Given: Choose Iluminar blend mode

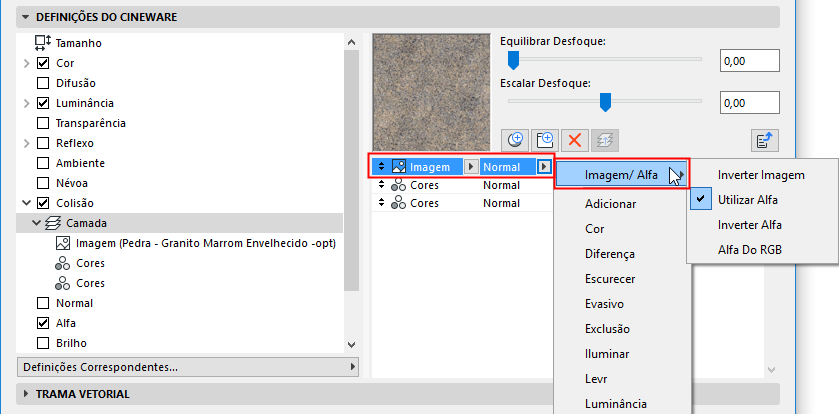Looking at the screenshot, I should pyautogui.click(x=607, y=354).
